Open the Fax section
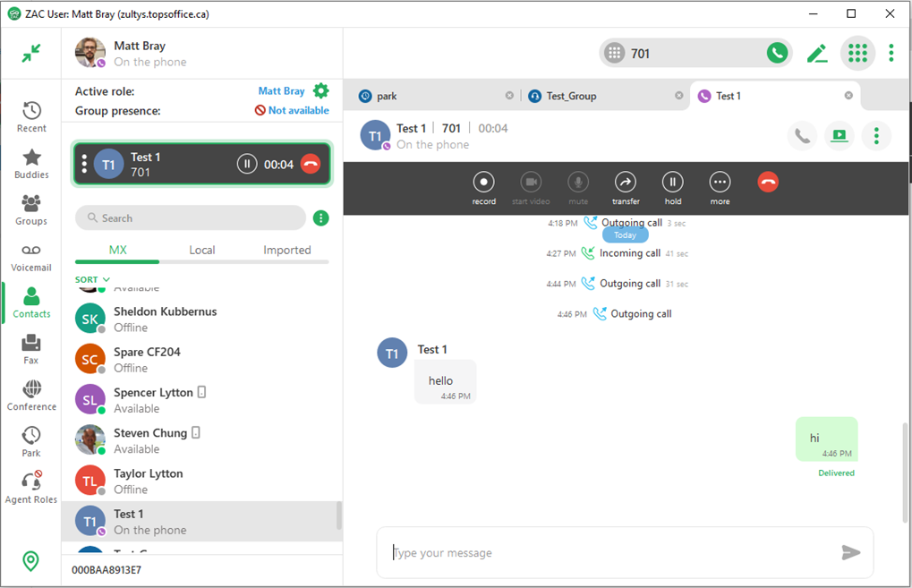 (x=31, y=350)
